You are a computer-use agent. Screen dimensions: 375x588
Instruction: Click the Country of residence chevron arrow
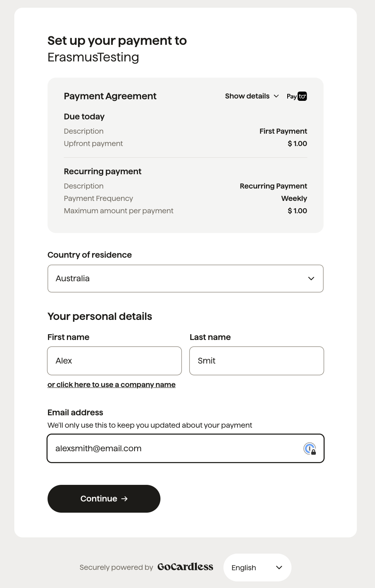point(311,279)
